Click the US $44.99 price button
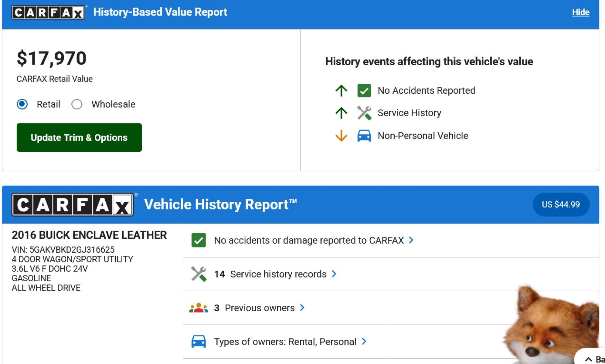Screen dimensions: 605x364 click(x=561, y=204)
